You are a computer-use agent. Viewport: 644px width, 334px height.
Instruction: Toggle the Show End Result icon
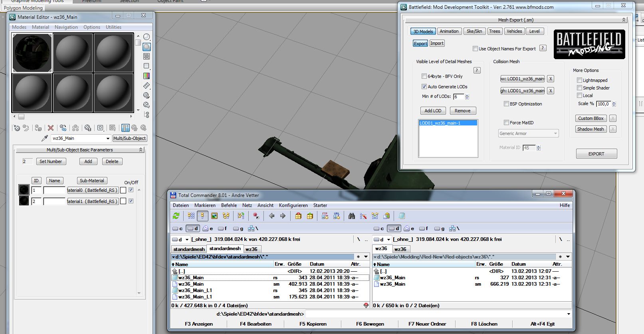(125, 128)
